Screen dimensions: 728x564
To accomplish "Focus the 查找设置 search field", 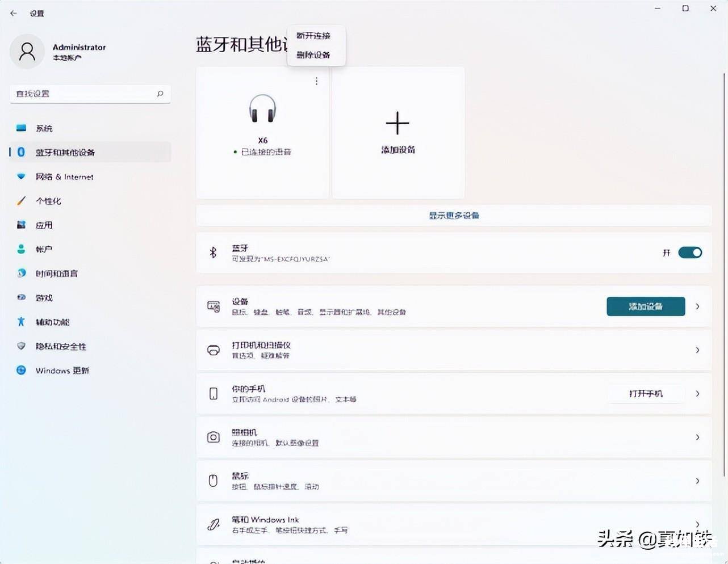I will [90, 94].
